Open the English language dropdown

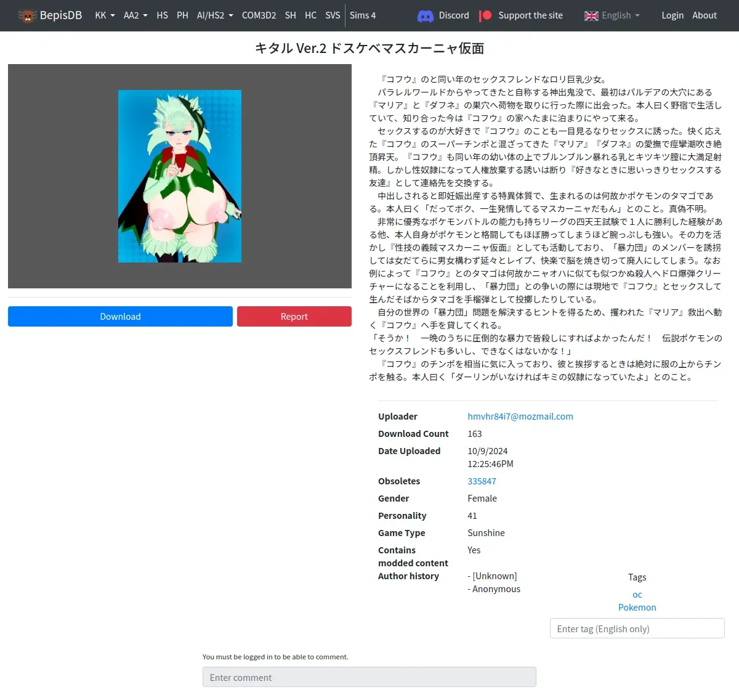[621, 15]
